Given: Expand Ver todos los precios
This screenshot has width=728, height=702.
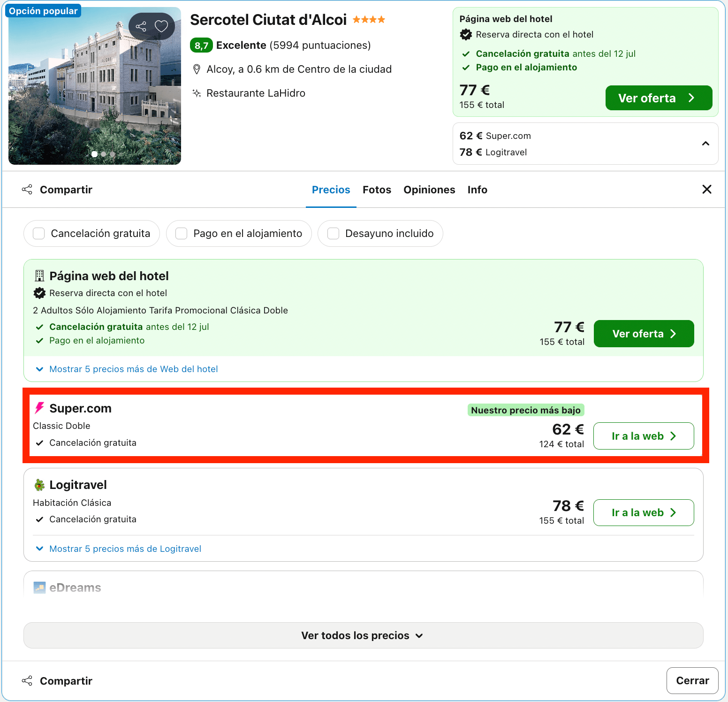Looking at the screenshot, I should point(364,635).
